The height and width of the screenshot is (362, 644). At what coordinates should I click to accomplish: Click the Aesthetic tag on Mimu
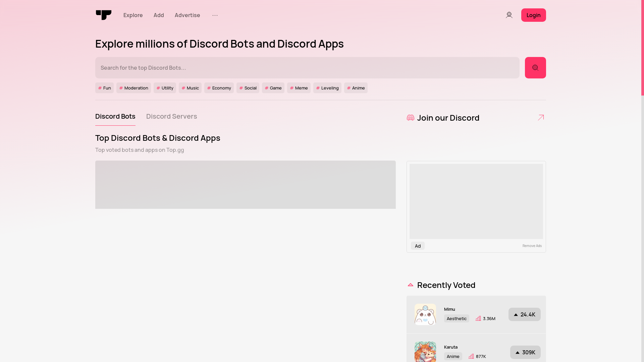[457, 318]
